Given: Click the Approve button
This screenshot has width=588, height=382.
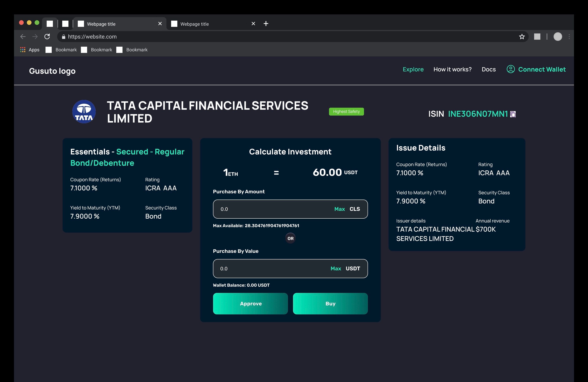Looking at the screenshot, I should click(x=250, y=303).
